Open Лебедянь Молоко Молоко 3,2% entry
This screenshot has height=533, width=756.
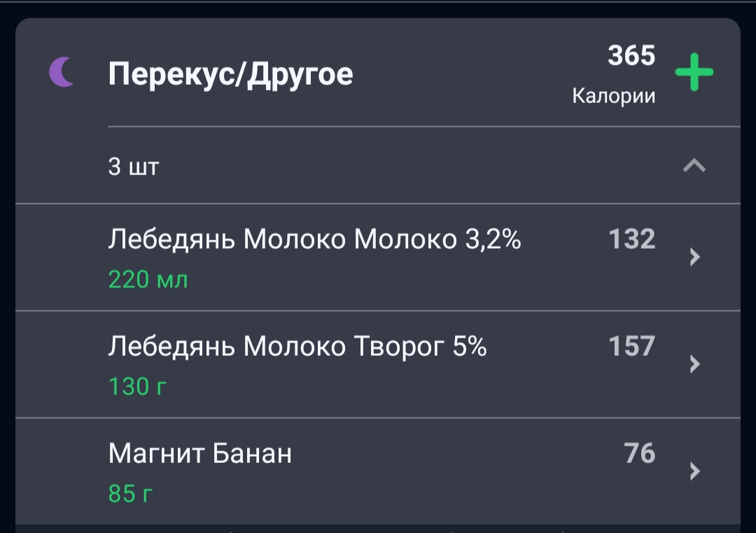point(378,258)
